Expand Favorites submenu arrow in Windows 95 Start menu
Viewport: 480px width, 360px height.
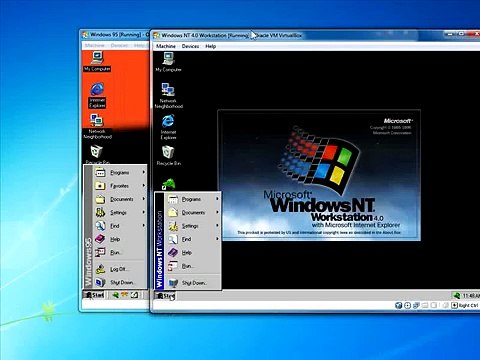[144, 186]
